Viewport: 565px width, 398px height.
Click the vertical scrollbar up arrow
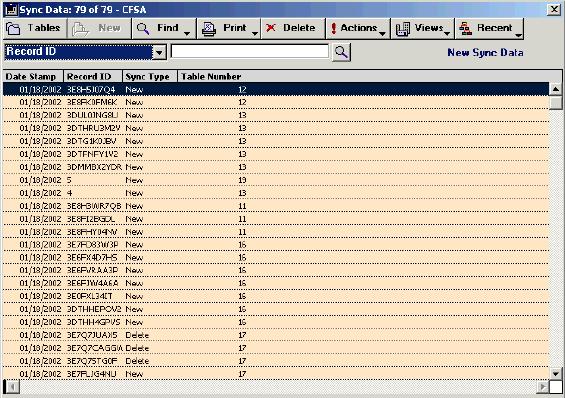555,89
